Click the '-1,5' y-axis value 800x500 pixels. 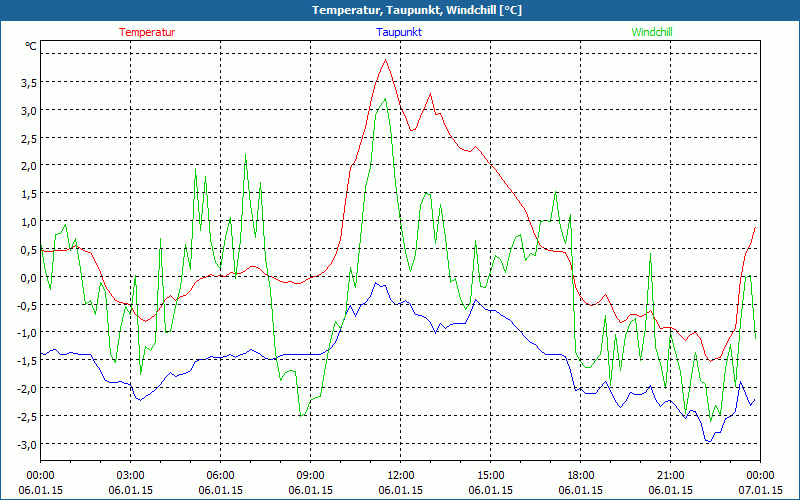pos(27,361)
